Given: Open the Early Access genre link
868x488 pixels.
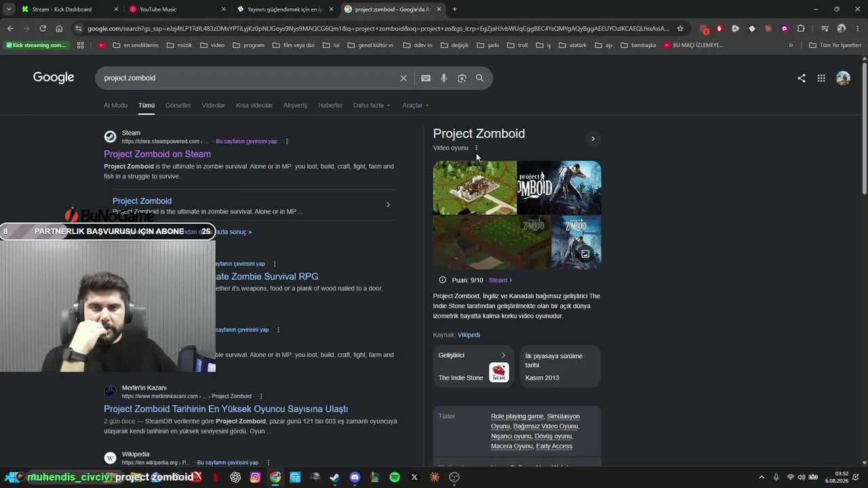Looking at the screenshot, I should (x=554, y=446).
